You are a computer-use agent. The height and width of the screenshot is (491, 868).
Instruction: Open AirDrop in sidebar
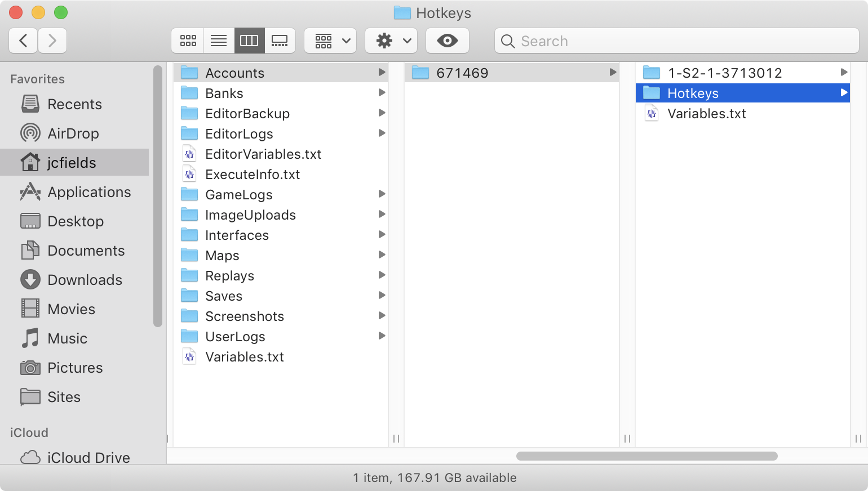73,133
